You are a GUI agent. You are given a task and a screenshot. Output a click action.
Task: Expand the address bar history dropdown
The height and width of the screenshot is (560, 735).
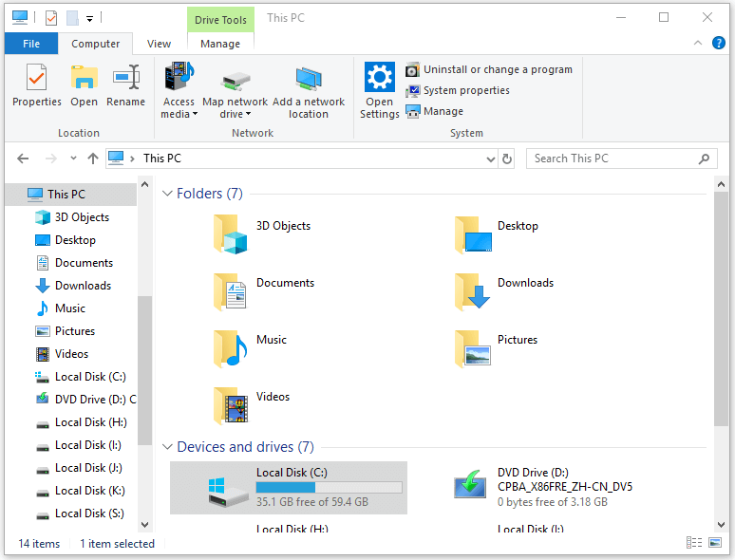[490, 159]
